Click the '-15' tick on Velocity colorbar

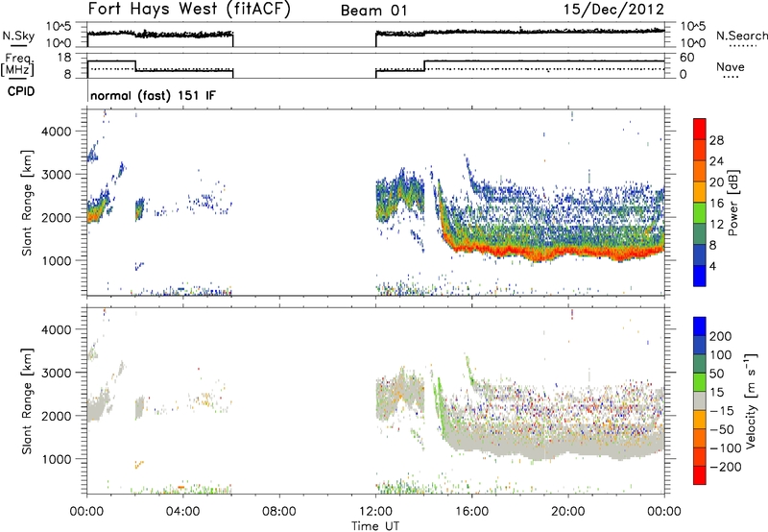(x=722, y=411)
